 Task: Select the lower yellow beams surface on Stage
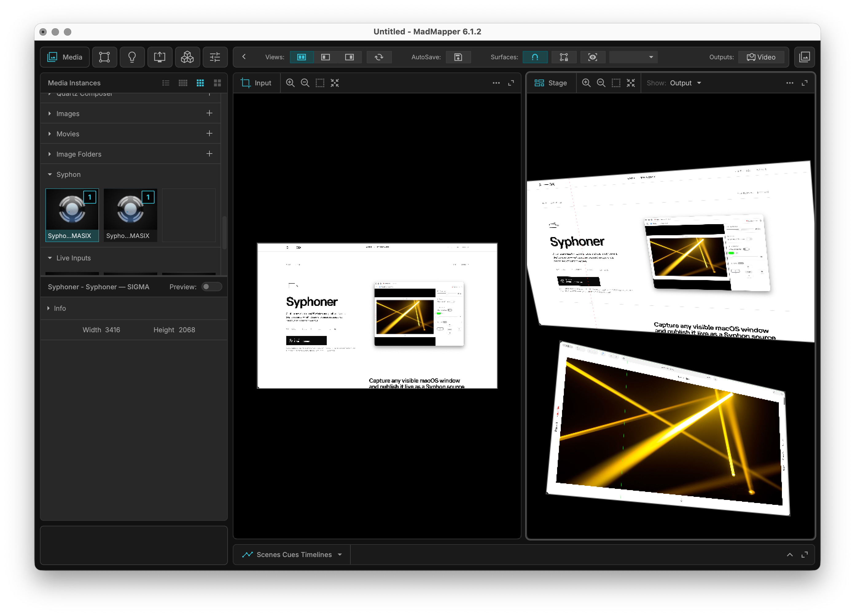668,429
